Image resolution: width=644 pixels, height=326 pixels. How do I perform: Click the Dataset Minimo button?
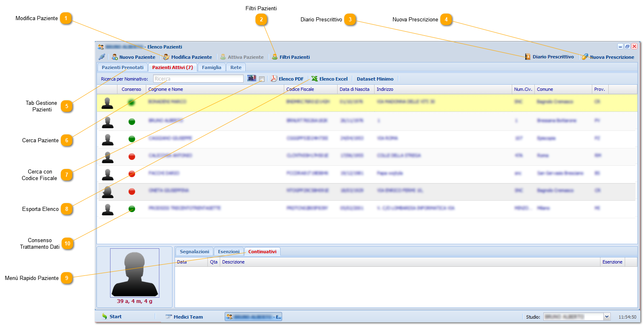375,79
